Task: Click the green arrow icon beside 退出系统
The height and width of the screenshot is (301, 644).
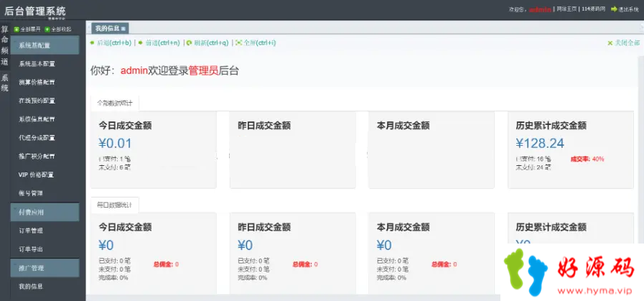Action: coord(614,9)
